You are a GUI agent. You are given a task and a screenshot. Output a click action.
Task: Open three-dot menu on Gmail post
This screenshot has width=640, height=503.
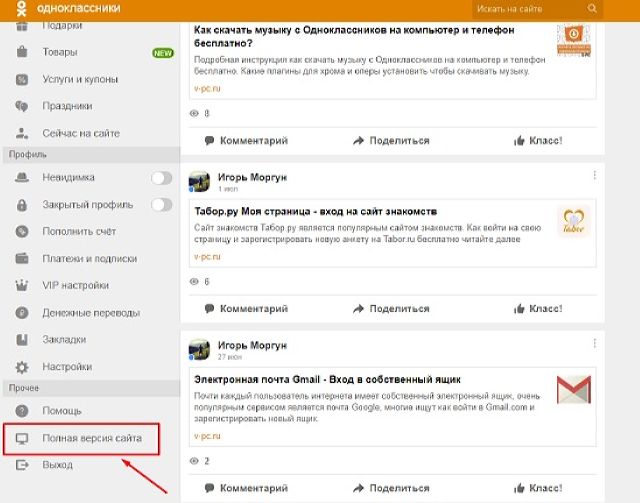click(x=594, y=345)
